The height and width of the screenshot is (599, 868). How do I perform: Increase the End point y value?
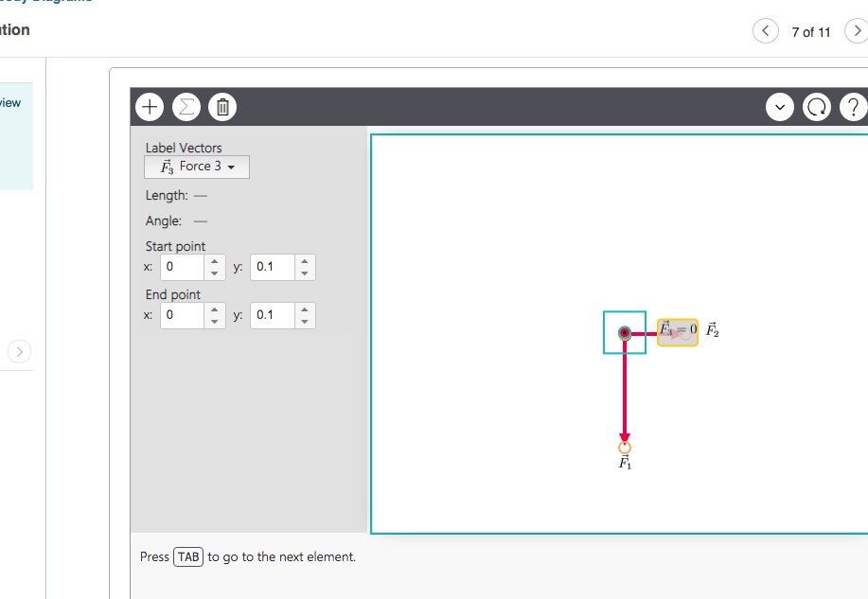(x=304, y=310)
